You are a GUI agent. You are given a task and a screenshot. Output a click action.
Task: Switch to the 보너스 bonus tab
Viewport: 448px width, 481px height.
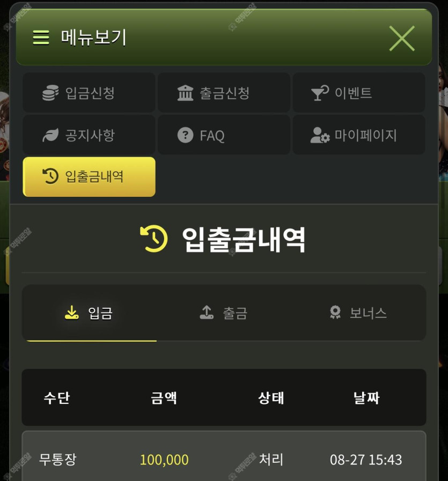click(x=358, y=313)
